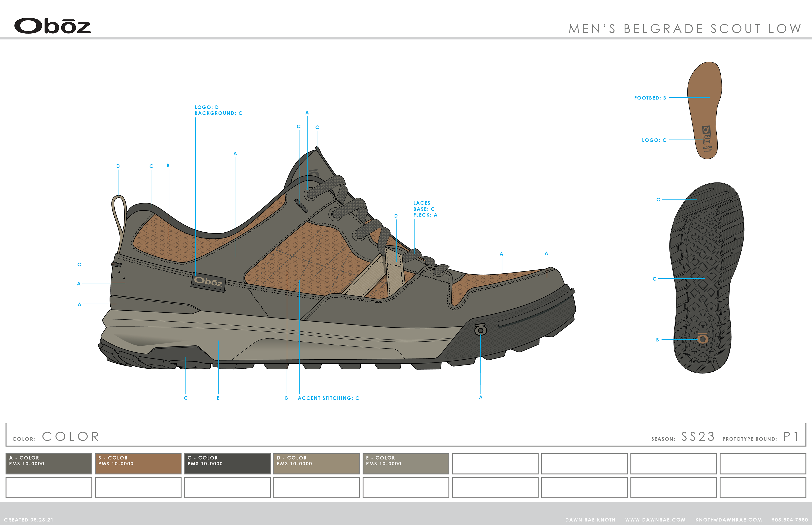Click the 'LOGO: D' callout label

click(207, 107)
